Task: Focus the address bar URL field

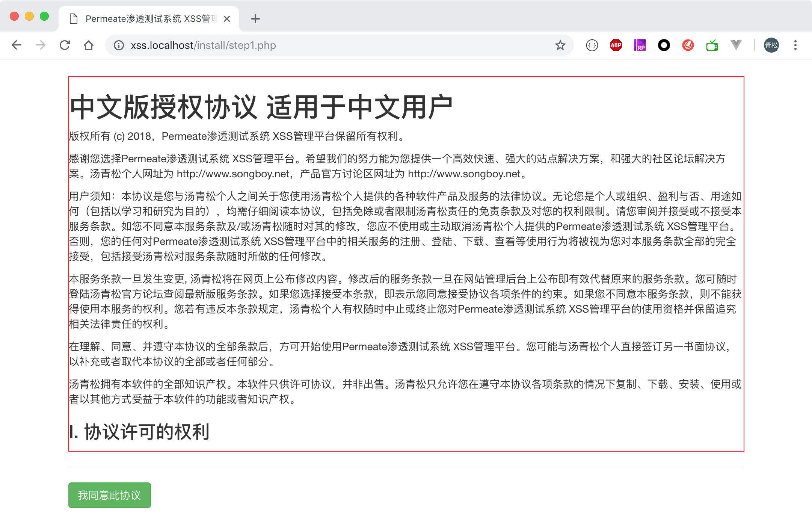Action: point(338,45)
